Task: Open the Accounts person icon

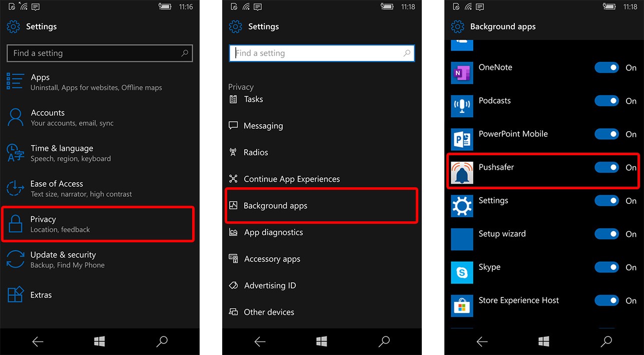Action: point(16,117)
